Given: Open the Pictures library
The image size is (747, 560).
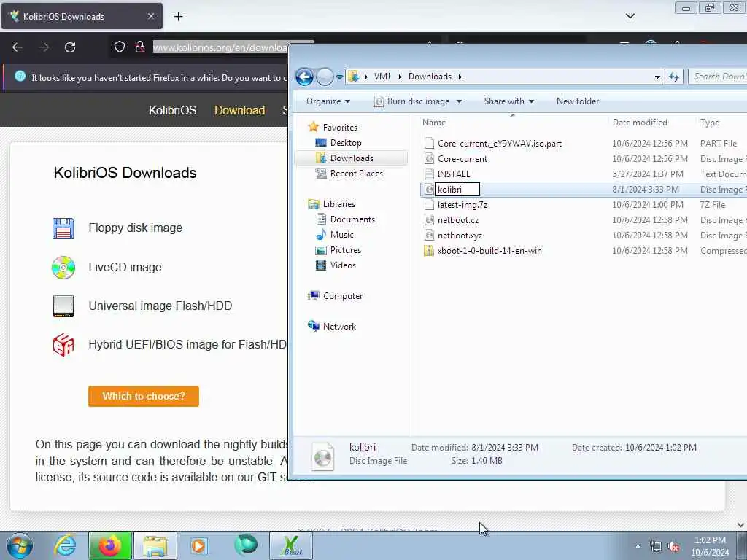Looking at the screenshot, I should 345,250.
